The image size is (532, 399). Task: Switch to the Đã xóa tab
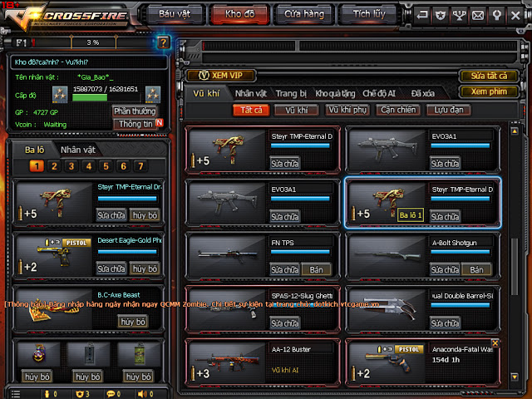coord(422,93)
